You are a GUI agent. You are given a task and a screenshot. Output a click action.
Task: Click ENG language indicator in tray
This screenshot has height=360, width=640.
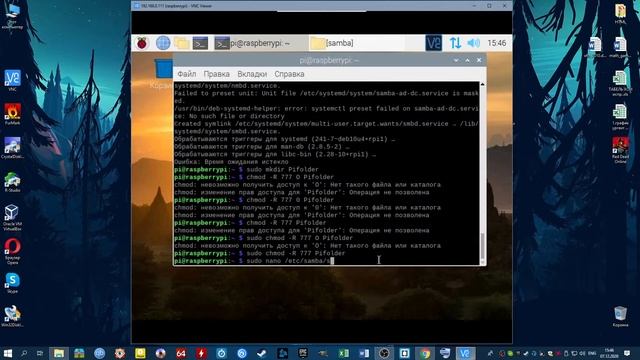pos(592,353)
